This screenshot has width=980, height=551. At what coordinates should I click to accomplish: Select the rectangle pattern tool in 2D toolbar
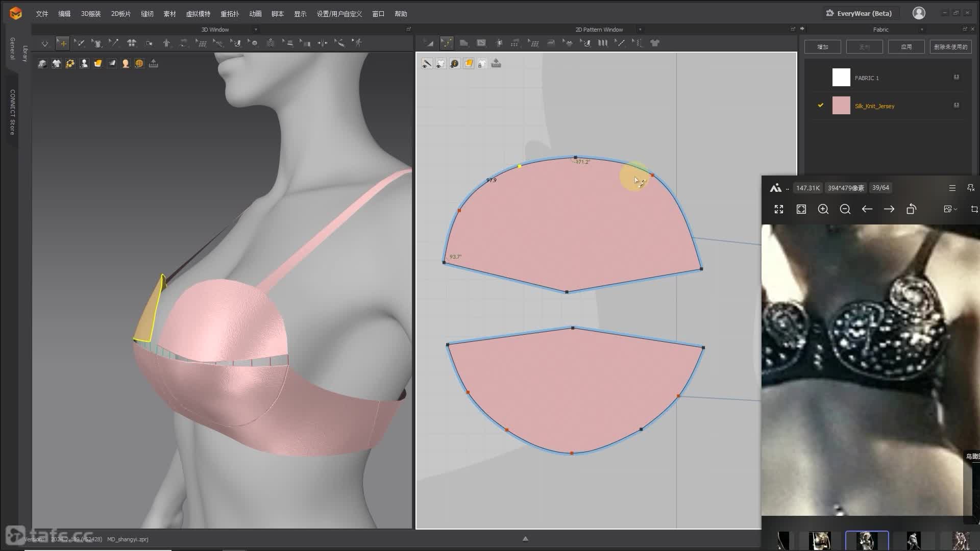point(481,43)
